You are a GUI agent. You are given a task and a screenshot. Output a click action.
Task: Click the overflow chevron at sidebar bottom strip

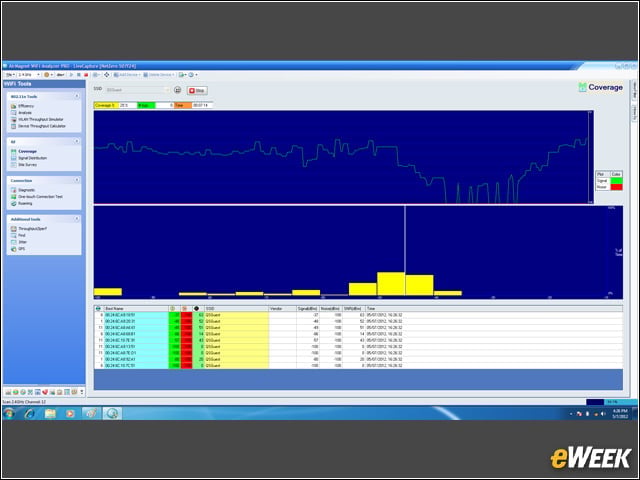(82, 392)
